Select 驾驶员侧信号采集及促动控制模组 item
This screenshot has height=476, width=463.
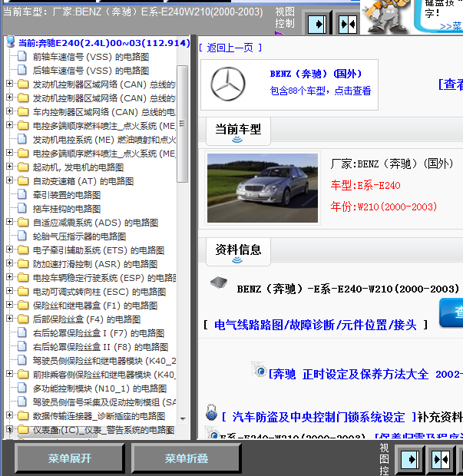104,402
